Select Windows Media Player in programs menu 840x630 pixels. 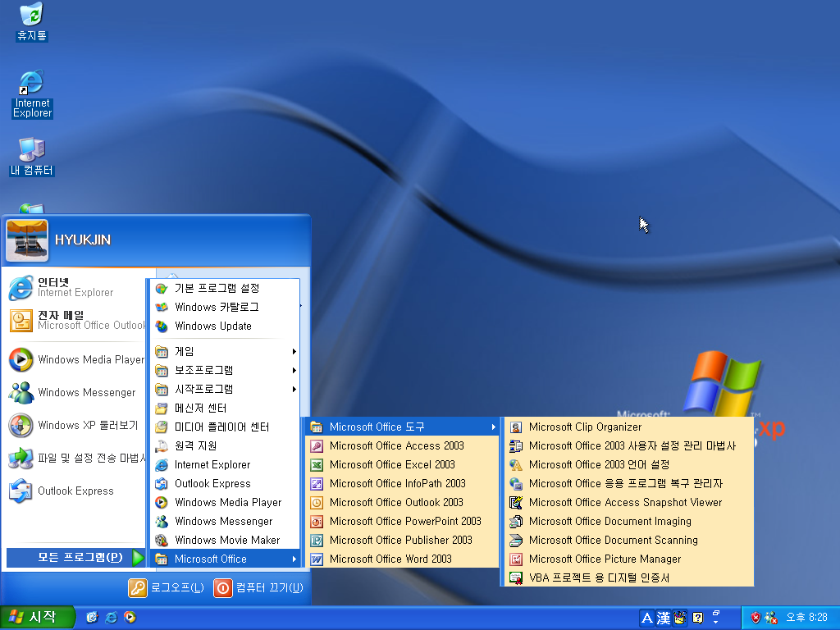pos(225,503)
